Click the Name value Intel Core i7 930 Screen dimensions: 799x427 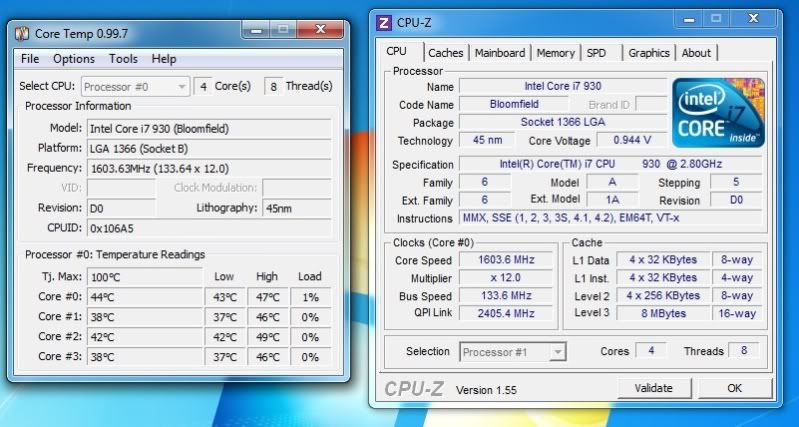[x=563, y=86]
